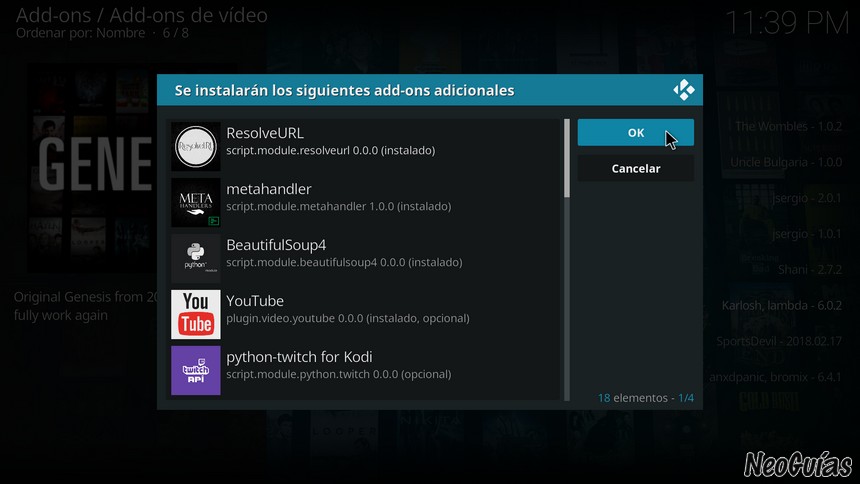Click script.module.python.twitch 0.0.0 (opcional) text
The height and width of the screenshot is (484, 860).
(339, 374)
